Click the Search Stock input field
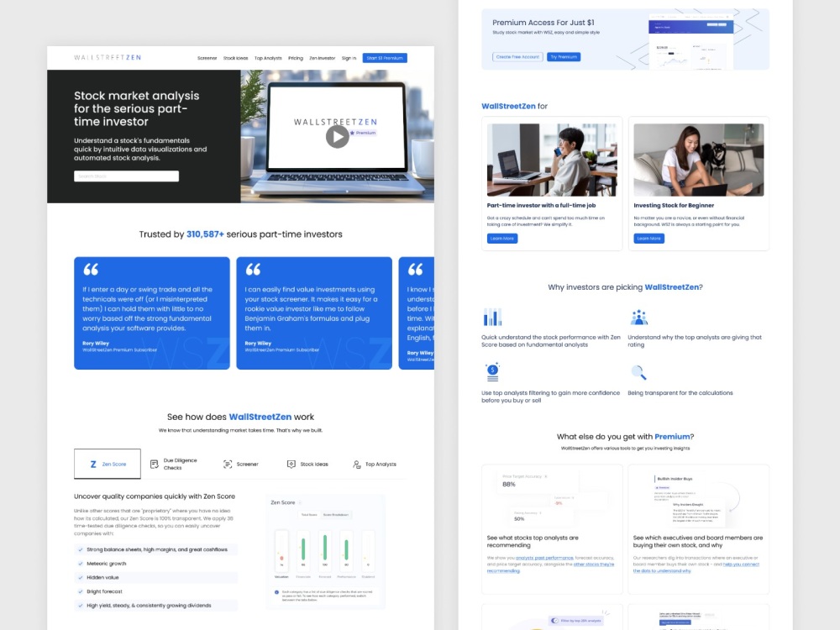This screenshot has height=630, width=840. (127, 176)
